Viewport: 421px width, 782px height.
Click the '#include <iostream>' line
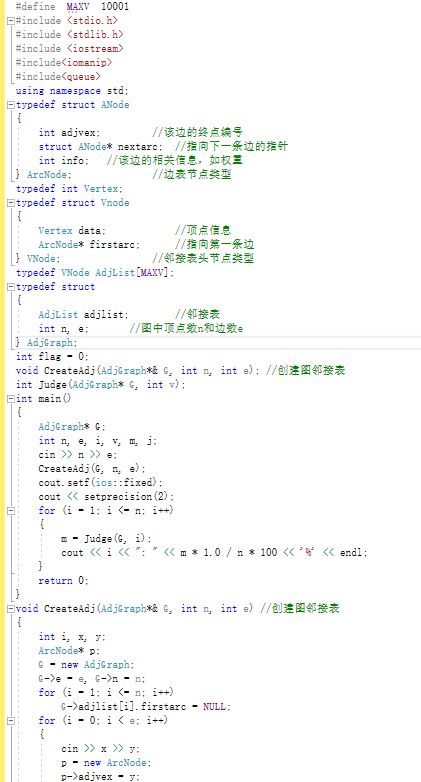[x=70, y=49]
